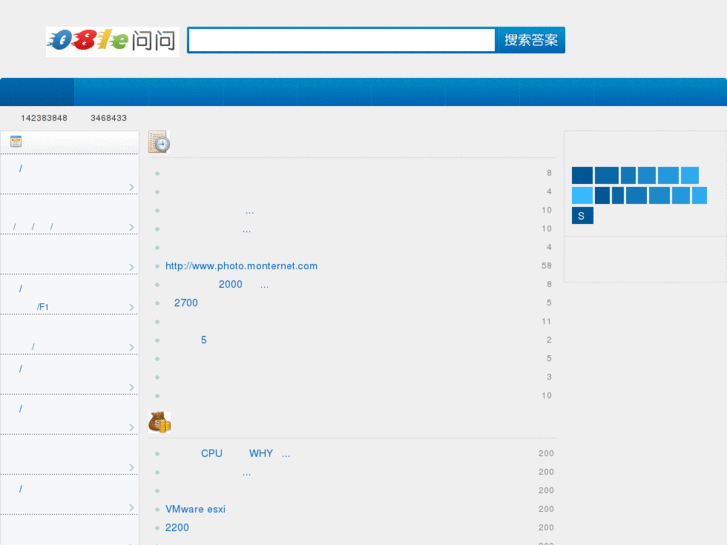Click the 081e问问 site logo

coord(112,41)
